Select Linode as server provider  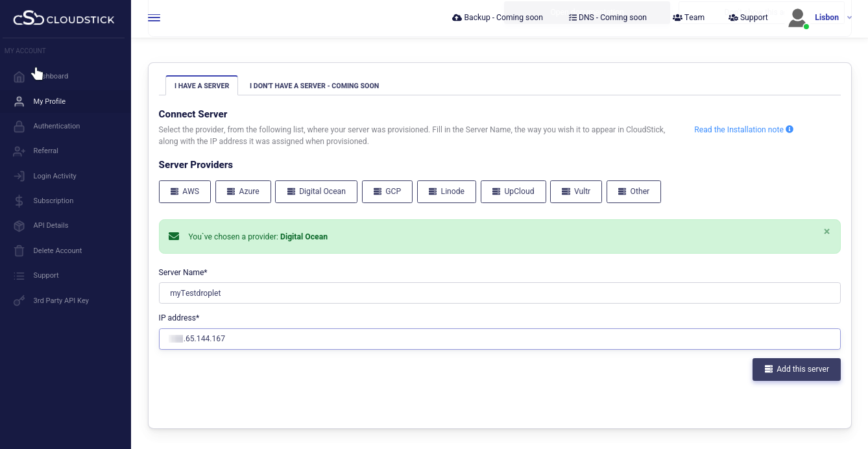pos(446,191)
